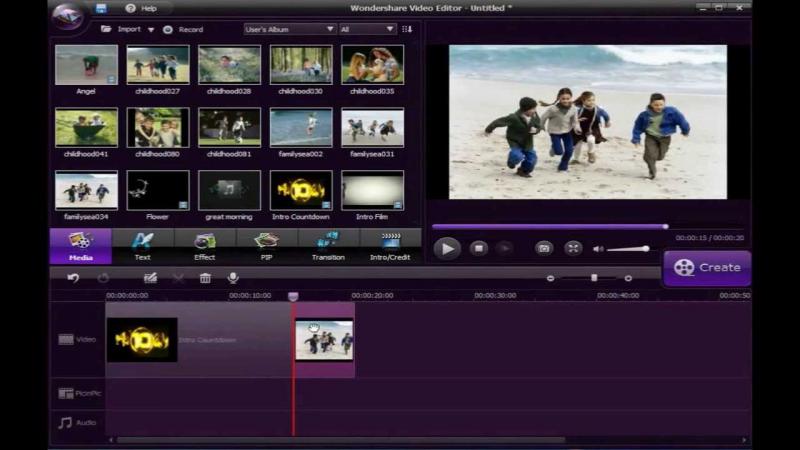
Task: Switch to the Transition tab
Action: tap(328, 246)
